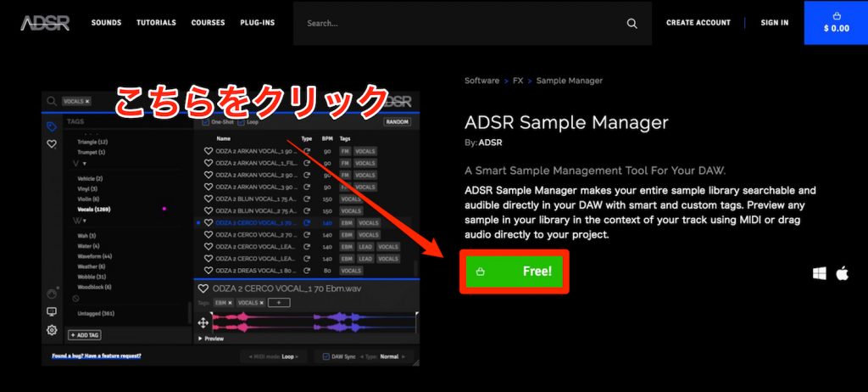
Task: Click the RANDOM button
Action: [397, 122]
